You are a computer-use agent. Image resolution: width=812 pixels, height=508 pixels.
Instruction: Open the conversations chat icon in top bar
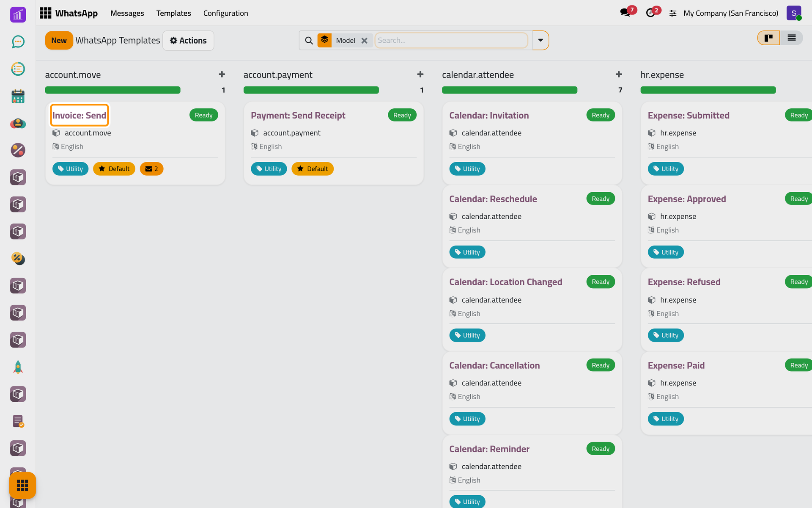[625, 13]
